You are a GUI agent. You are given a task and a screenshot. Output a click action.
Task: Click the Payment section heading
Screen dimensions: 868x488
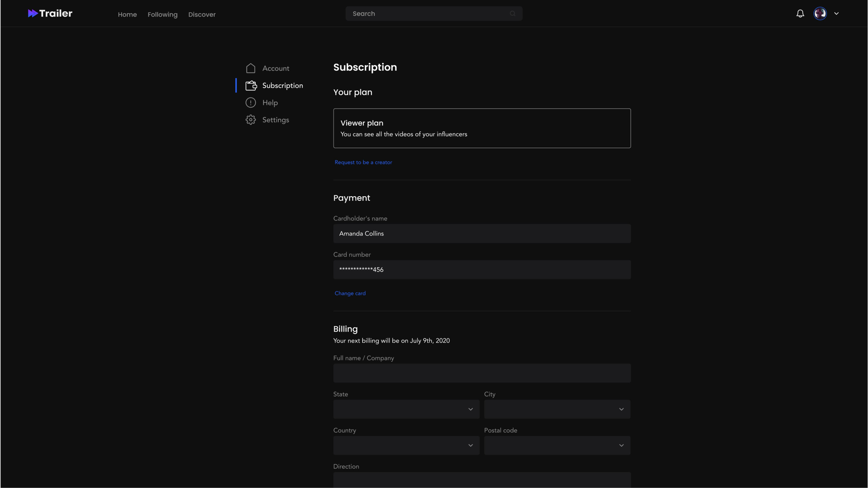click(351, 198)
